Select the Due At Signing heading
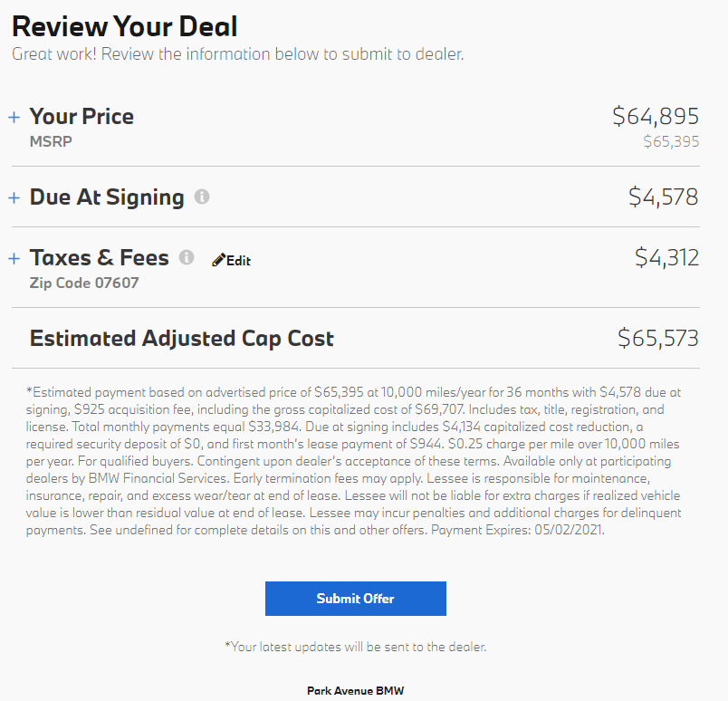 tap(107, 197)
